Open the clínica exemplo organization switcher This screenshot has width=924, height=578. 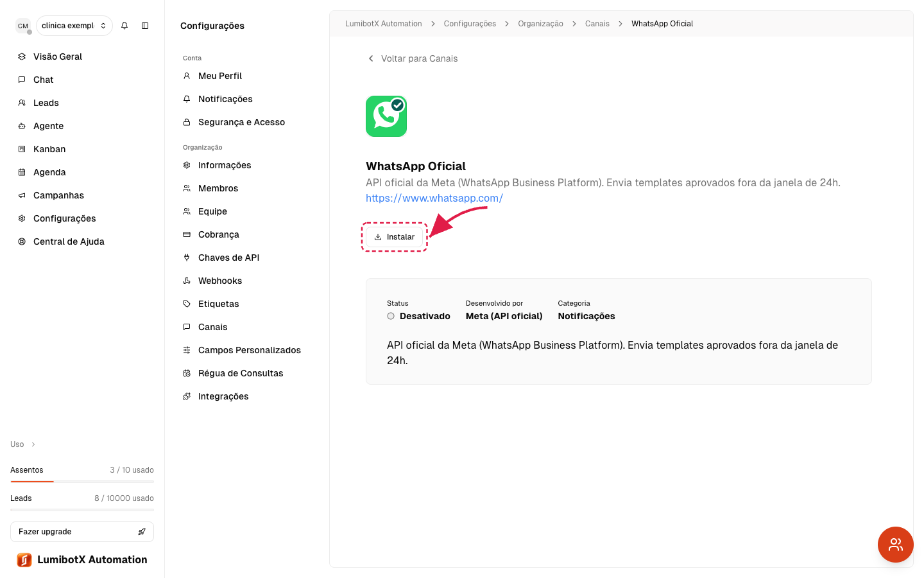74,26
